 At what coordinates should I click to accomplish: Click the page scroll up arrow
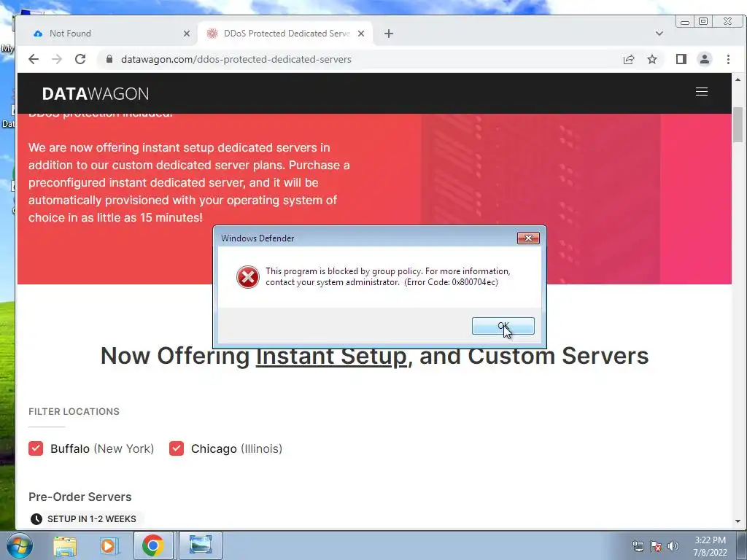tap(738, 79)
